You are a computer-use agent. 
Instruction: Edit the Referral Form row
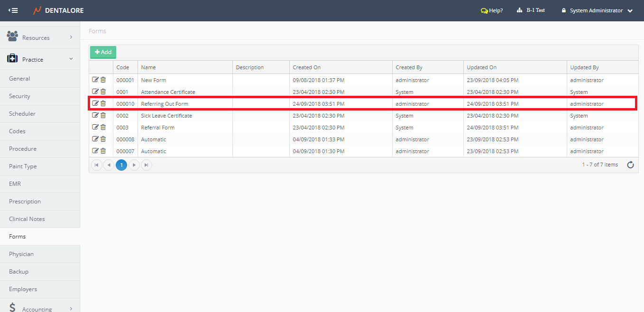click(95, 127)
